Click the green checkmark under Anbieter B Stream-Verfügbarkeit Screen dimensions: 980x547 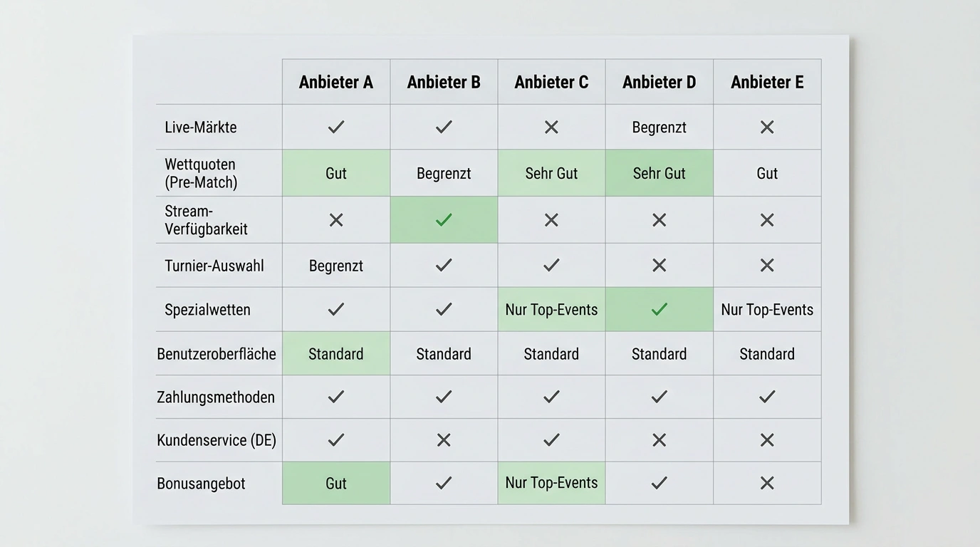[444, 220]
